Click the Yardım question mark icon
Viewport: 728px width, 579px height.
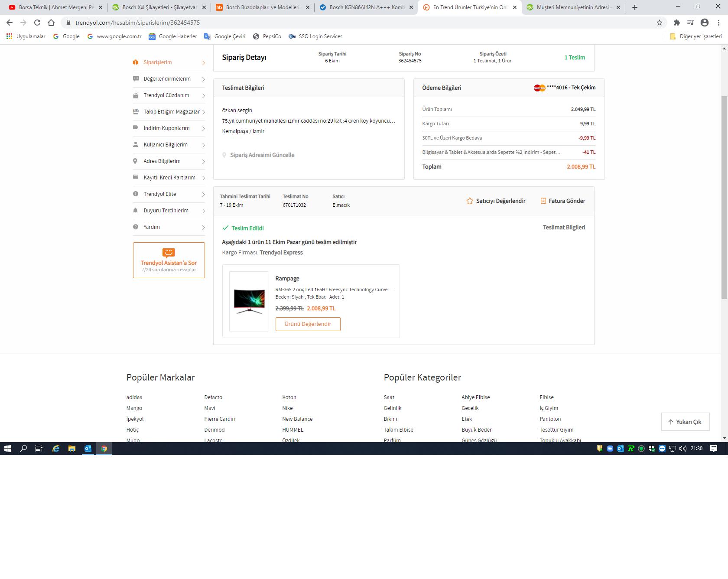[136, 227]
